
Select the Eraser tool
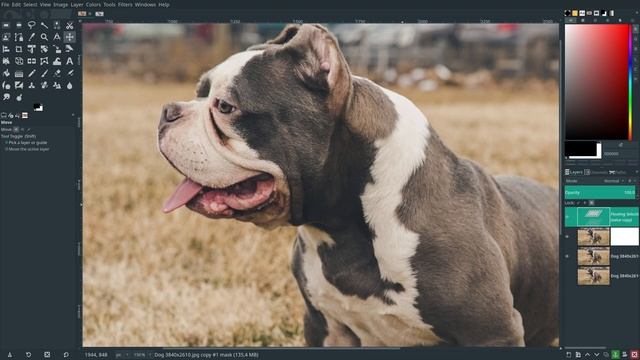point(57,73)
